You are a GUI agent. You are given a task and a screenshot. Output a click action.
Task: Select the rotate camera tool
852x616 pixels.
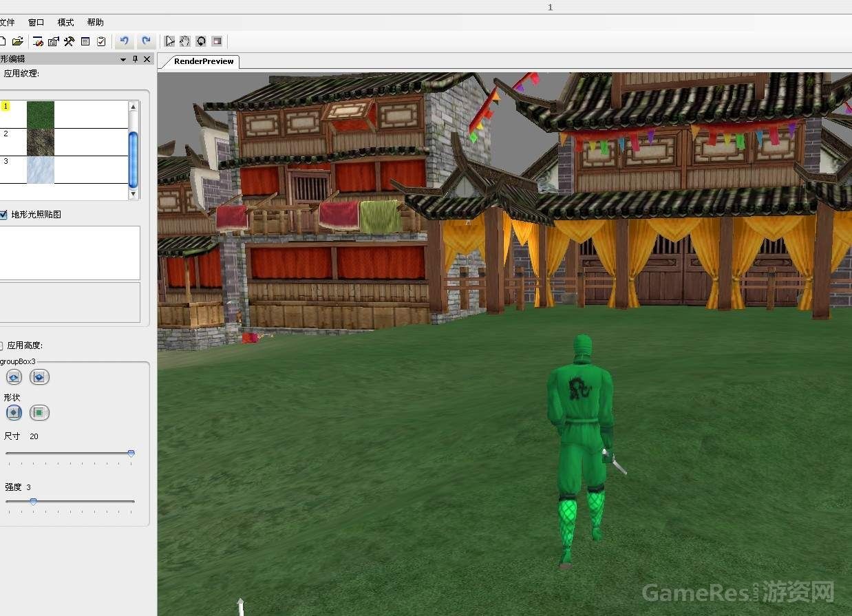tap(201, 41)
